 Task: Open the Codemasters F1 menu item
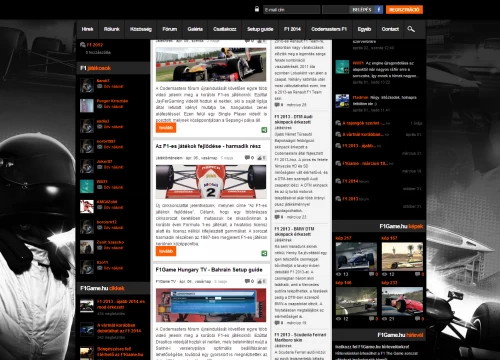329,29
